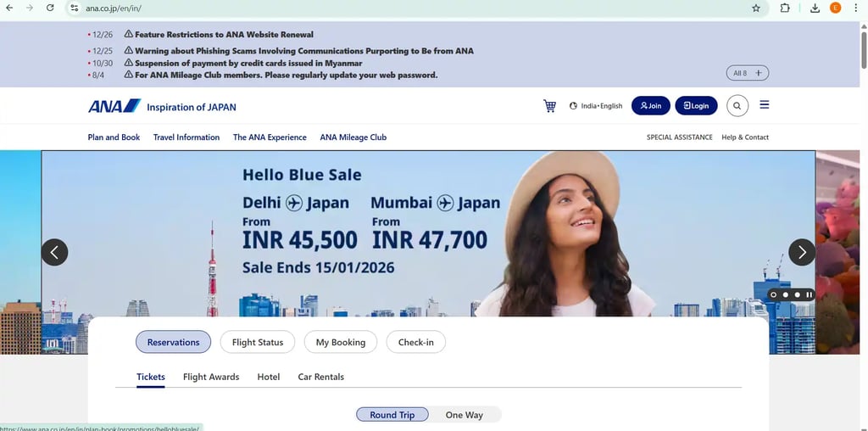
Task: Select the third carousel dot
Action: [797, 294]
